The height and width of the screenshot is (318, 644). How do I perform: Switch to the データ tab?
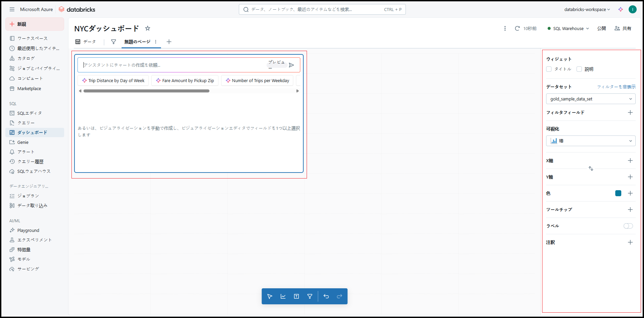point(86,42)
